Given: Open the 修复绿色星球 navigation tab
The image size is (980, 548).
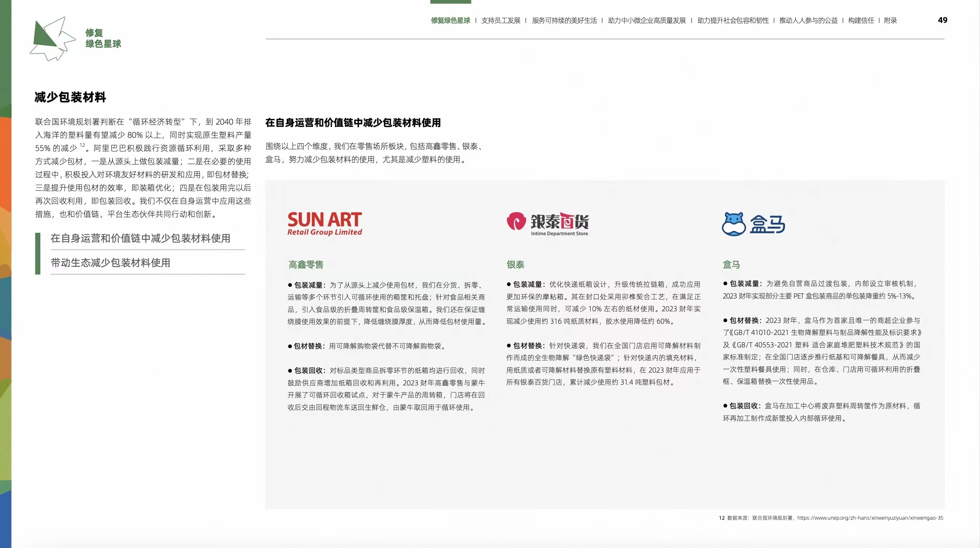Looking at the screenshot, I should (450, 21).
